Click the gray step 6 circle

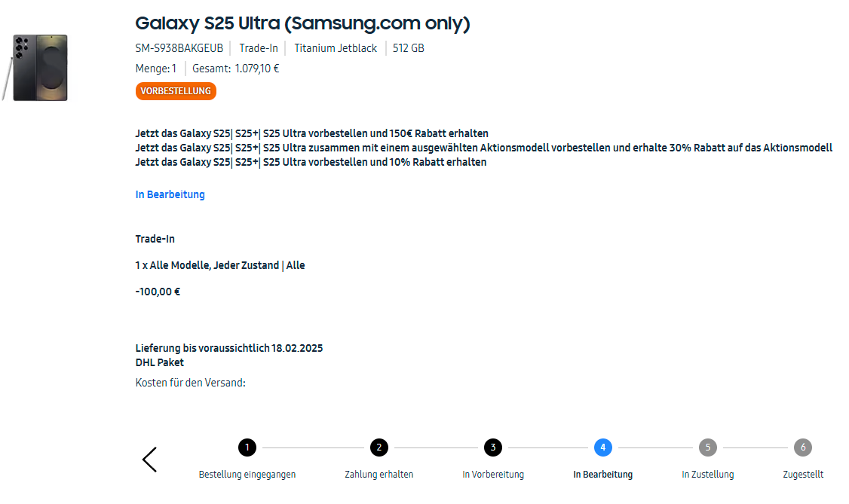pyautogui.click(x=803, y=447)
